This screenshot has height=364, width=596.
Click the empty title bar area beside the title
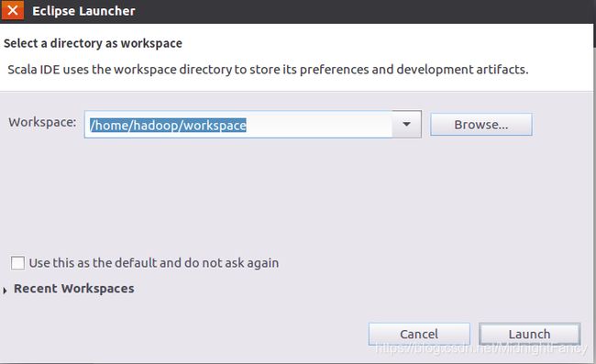(365, 11)
